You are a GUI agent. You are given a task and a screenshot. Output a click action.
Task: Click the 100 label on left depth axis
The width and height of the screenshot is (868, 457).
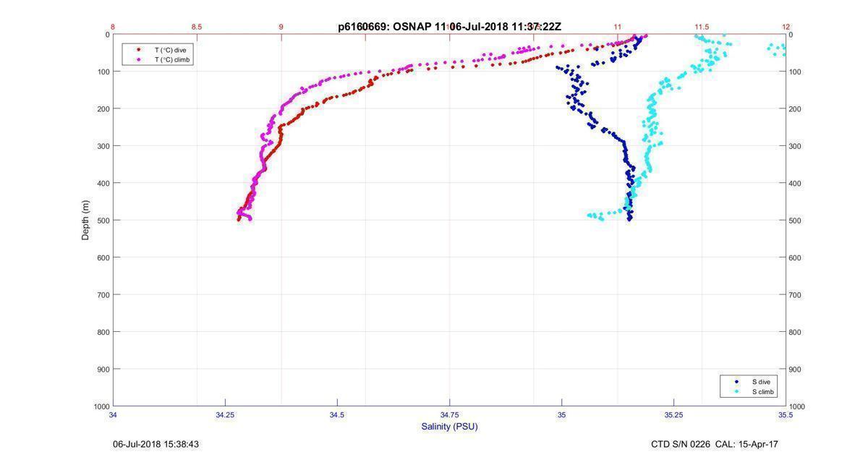(x=103, y=72)
